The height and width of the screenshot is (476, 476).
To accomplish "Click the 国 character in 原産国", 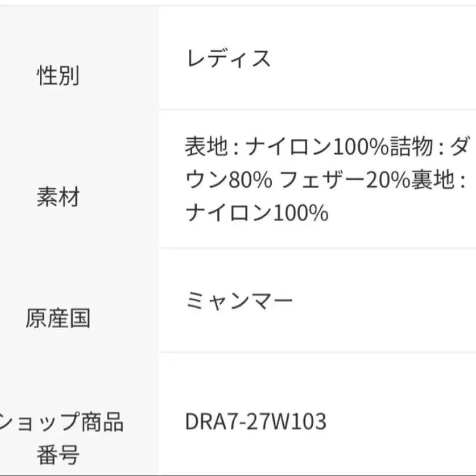I will [80, 318].
